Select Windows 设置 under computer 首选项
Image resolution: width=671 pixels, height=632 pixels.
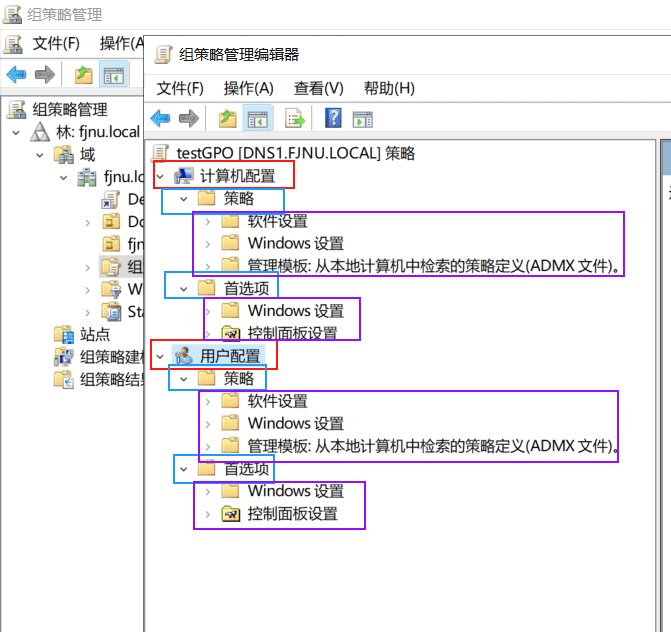pyautogui.click(x=296, y=311)
